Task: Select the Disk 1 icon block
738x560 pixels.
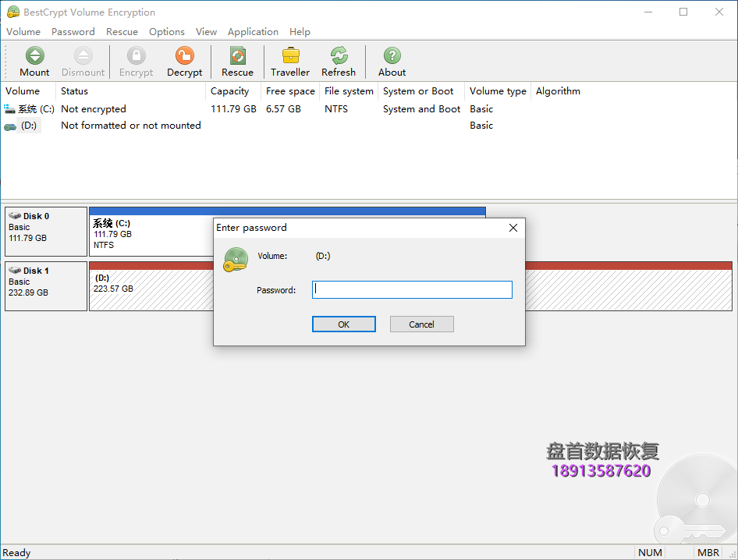Action: [46, 286]
